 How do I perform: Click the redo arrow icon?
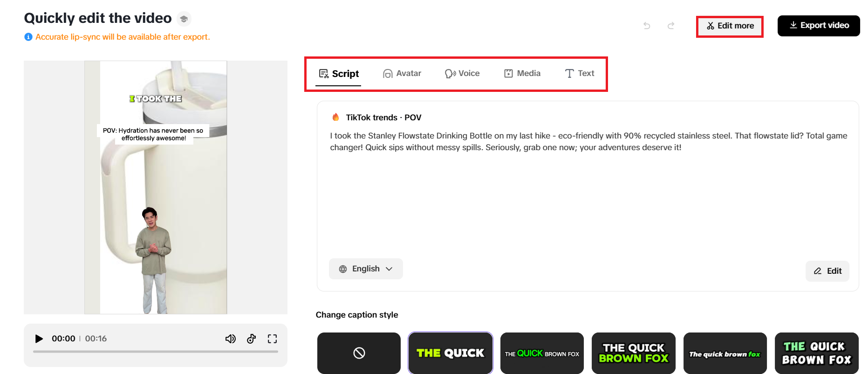(x=671, y=26)
